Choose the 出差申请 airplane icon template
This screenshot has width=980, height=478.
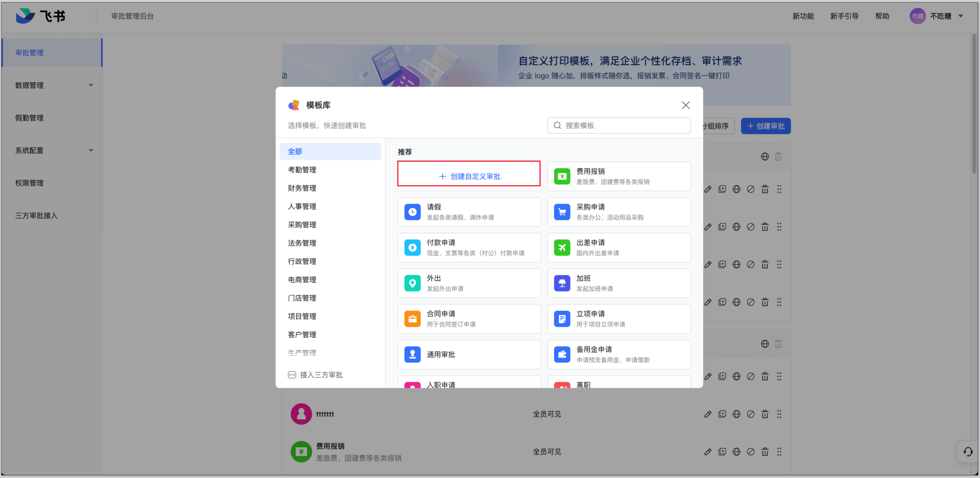[x=562, y=248]
